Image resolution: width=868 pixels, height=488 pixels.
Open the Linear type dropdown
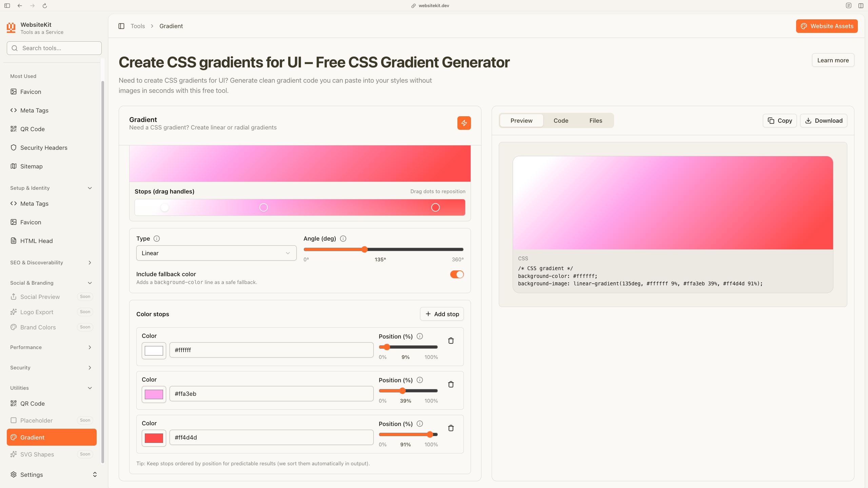pos(216,253)
